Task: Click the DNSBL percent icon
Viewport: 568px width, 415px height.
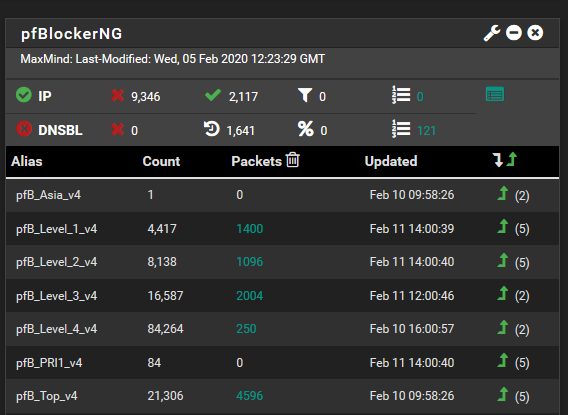Action: [x=305, y=129]
